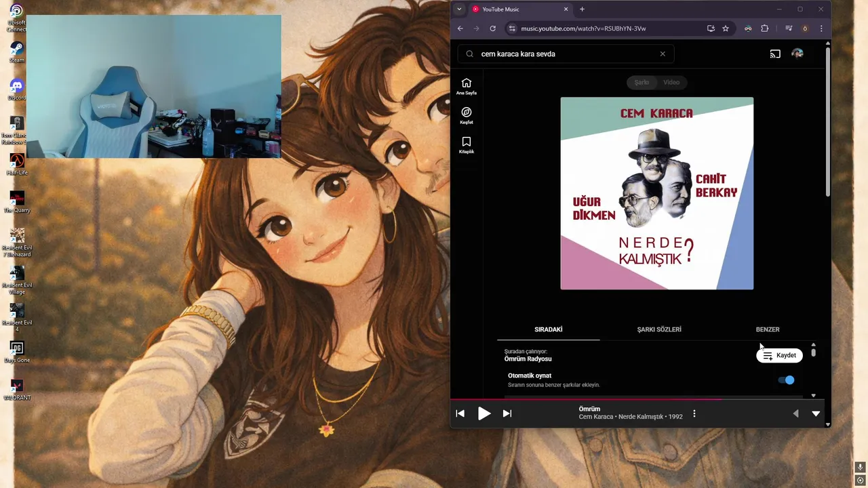Click the search magnifier icon

coord(469,54)
